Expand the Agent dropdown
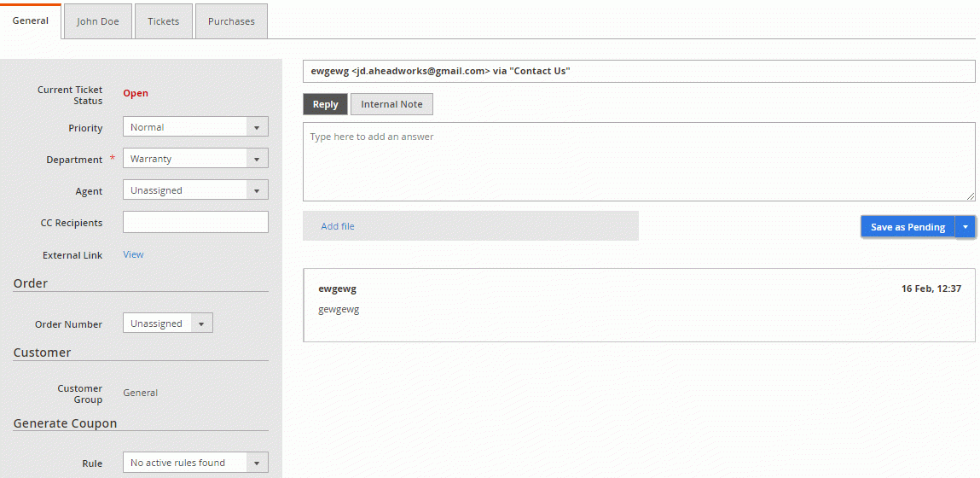The image size is (980, 478). click(x=195, y=190)
